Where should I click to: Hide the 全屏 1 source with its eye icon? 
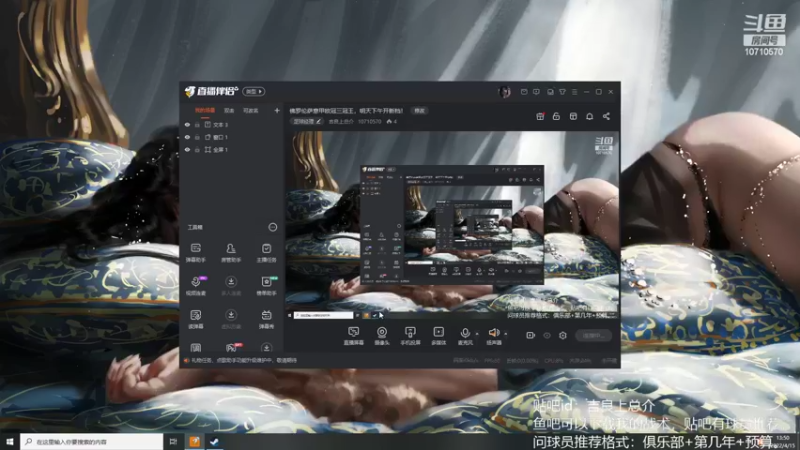(x=187, y=150)
